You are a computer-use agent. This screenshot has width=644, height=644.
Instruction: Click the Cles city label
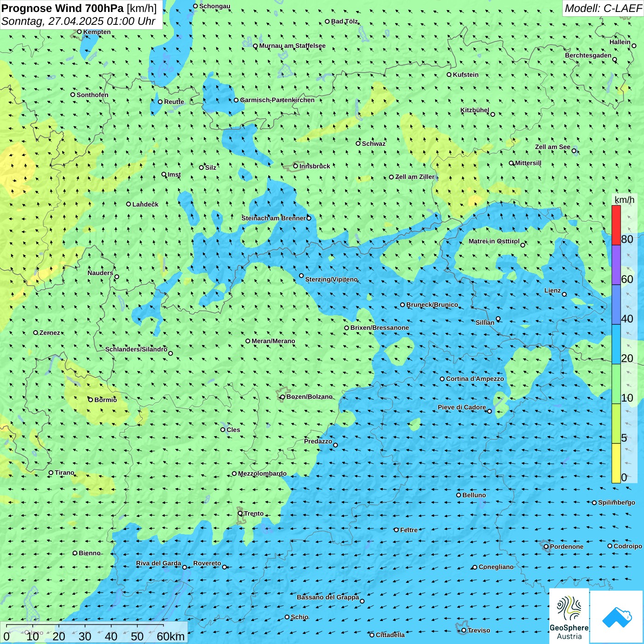point(233,430)
